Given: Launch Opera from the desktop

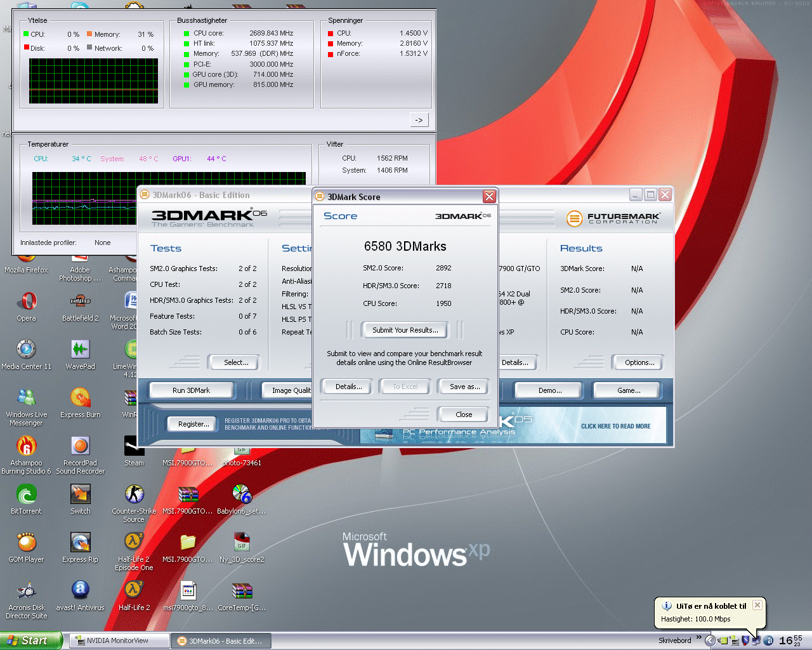Looking at the screenshot, I should click(26, 306).
